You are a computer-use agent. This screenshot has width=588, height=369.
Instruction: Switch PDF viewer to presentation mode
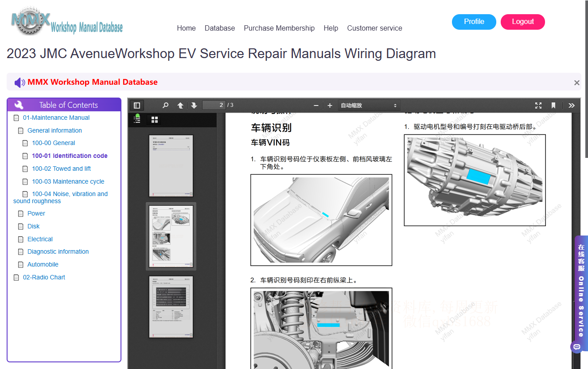click(x=538, y=106)
